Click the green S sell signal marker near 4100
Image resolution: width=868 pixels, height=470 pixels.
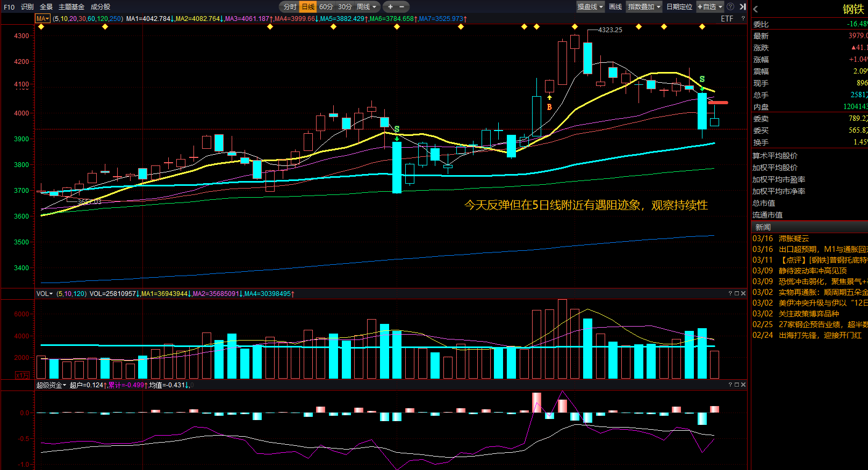(x=702, y=79)
